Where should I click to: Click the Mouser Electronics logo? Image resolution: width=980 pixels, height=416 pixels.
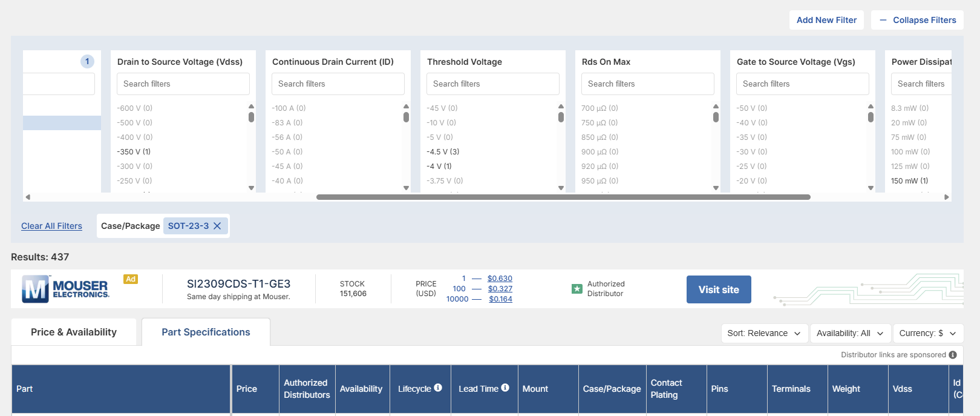(65, 289)
